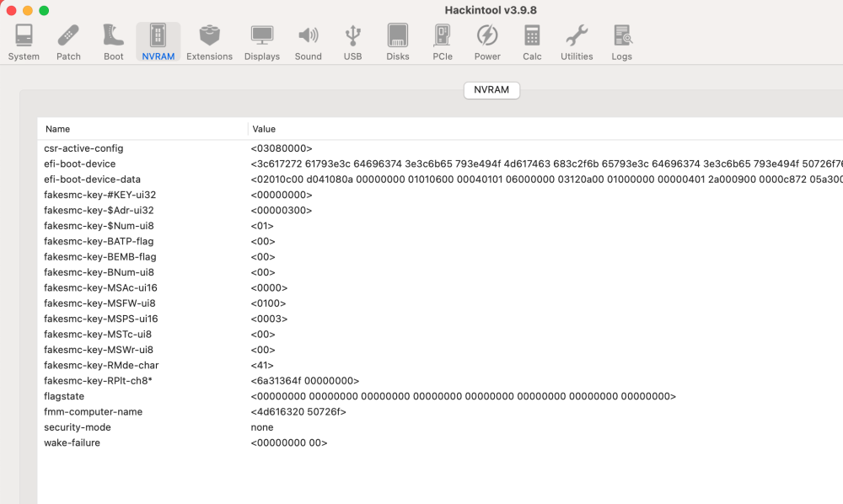Click the <0000> MSAc value
The width and height of the screenshot is (843, 504).
point(269,288)
